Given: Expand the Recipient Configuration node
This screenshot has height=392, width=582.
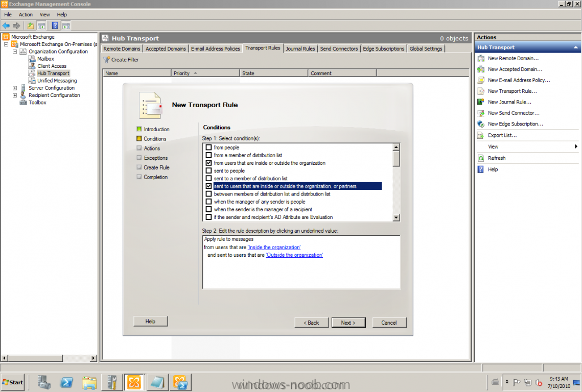Looking at the screenshot, I should coord(15,95).
